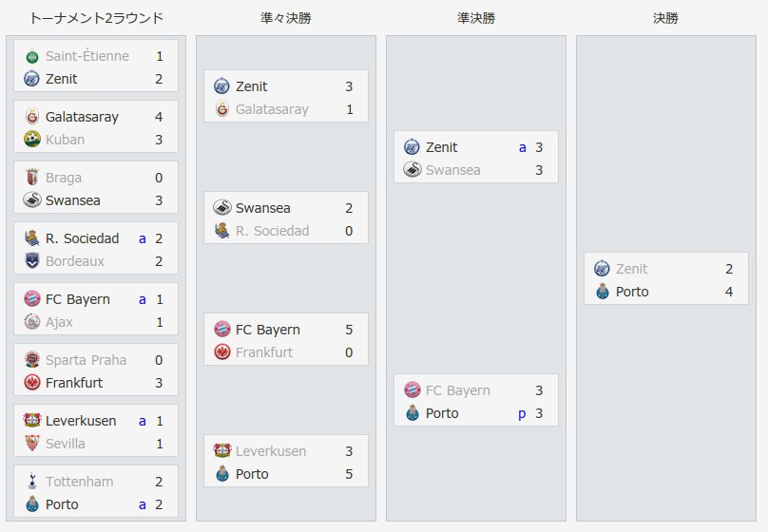Click the Saint-Étienne club crest icon

31,57
